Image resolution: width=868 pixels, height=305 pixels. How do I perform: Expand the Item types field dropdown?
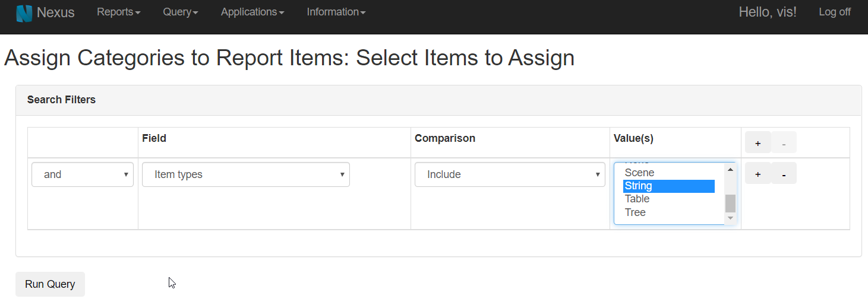click(x=245, y=174)
